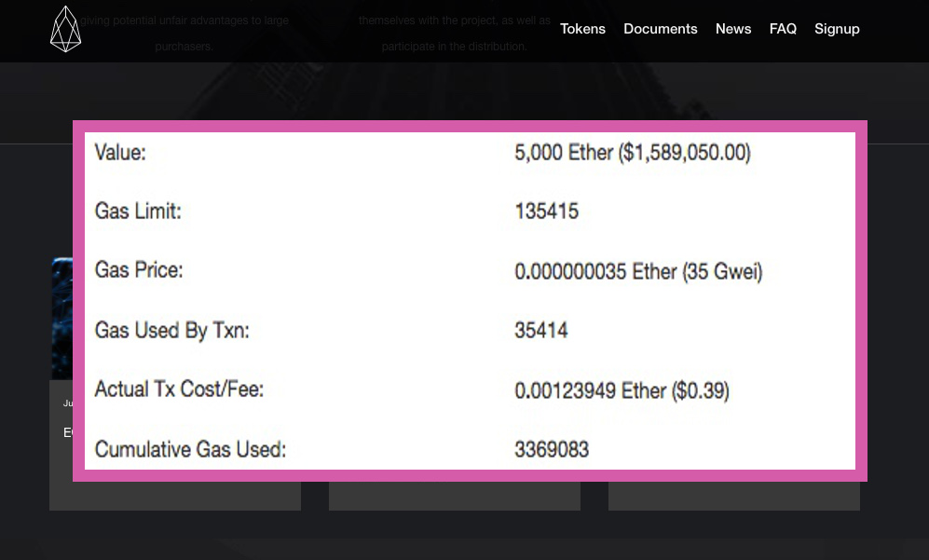The image size is (929, 560).
Task: Open the Tokens menu item
Action: click(582, 29)
